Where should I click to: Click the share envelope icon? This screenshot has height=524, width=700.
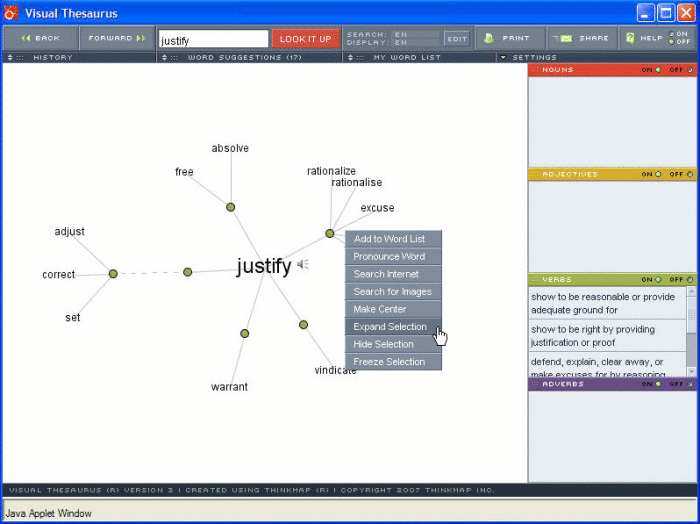[563, 38]
